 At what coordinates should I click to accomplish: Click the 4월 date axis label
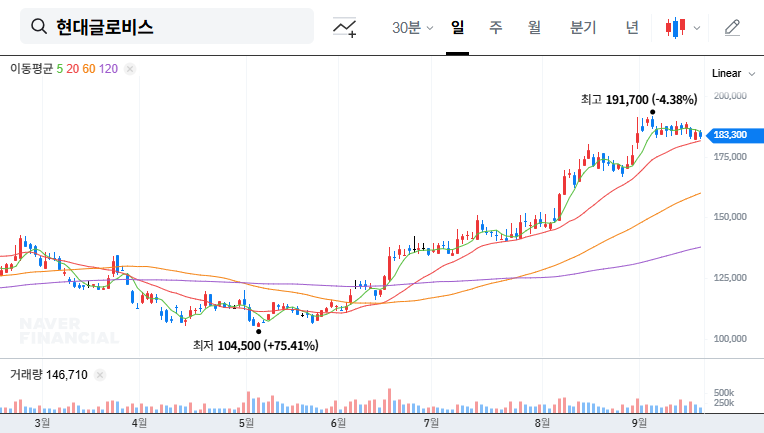(x=139, y=423)
